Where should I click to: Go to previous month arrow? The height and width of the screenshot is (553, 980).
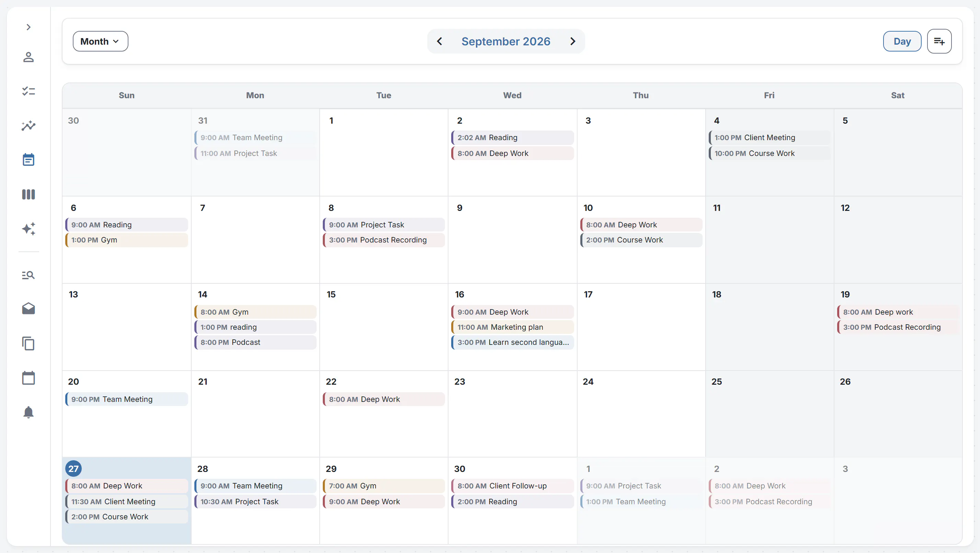[x=440, y=41]
